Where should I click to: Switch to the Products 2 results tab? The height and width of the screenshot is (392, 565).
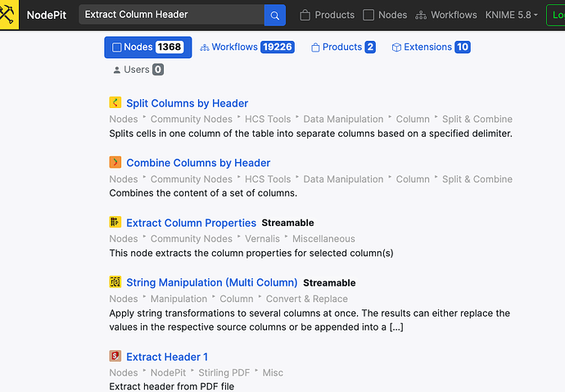click(x=343, y=47)
